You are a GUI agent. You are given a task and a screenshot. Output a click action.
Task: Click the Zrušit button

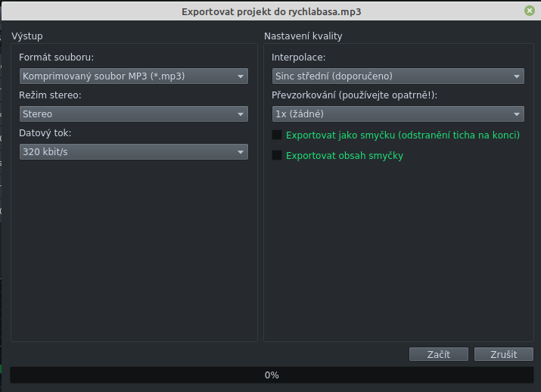click(503, 354)
